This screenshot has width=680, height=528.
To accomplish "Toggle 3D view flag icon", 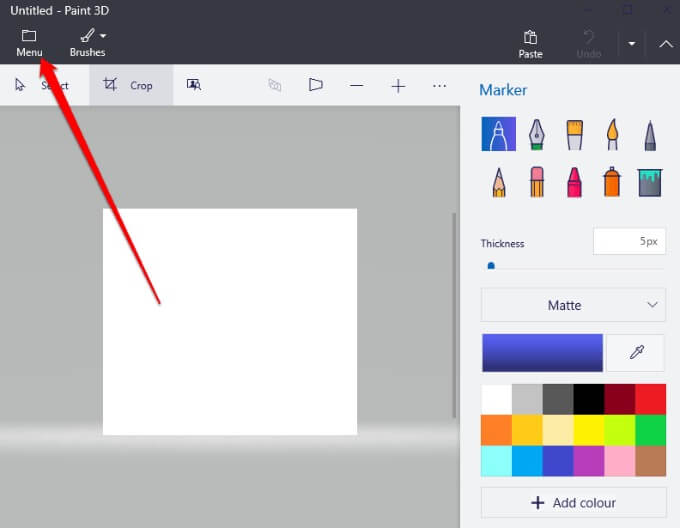I will pyautogui.click(x=316, y=85).
